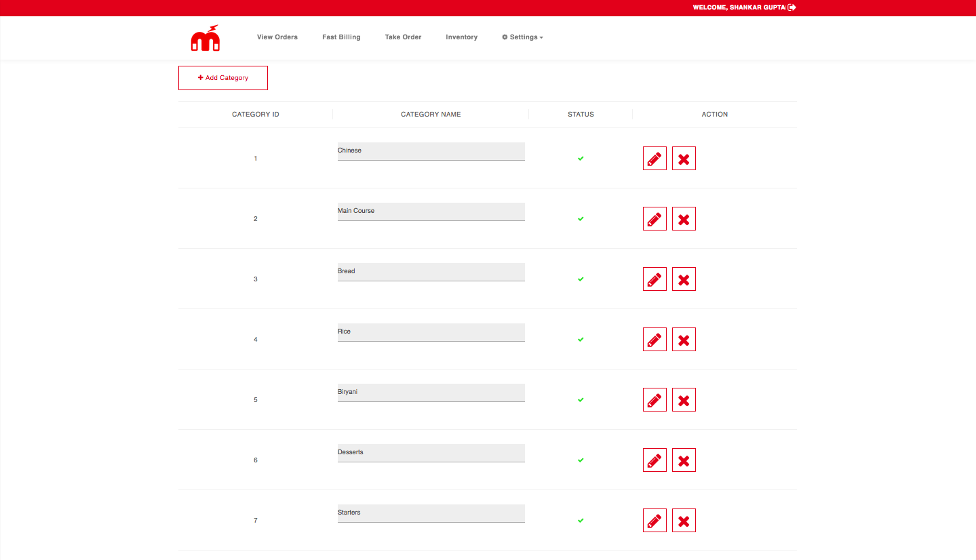Click category ID 2 cell
976x560 pixels.
tap(256, 219)
